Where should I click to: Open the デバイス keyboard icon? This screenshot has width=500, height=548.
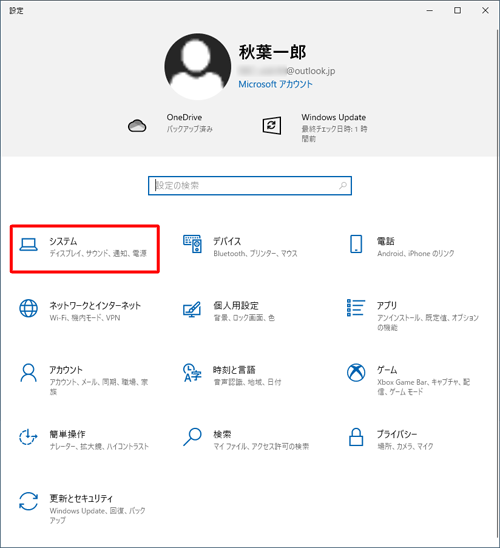pyautogui.click(x=192, y=244)
